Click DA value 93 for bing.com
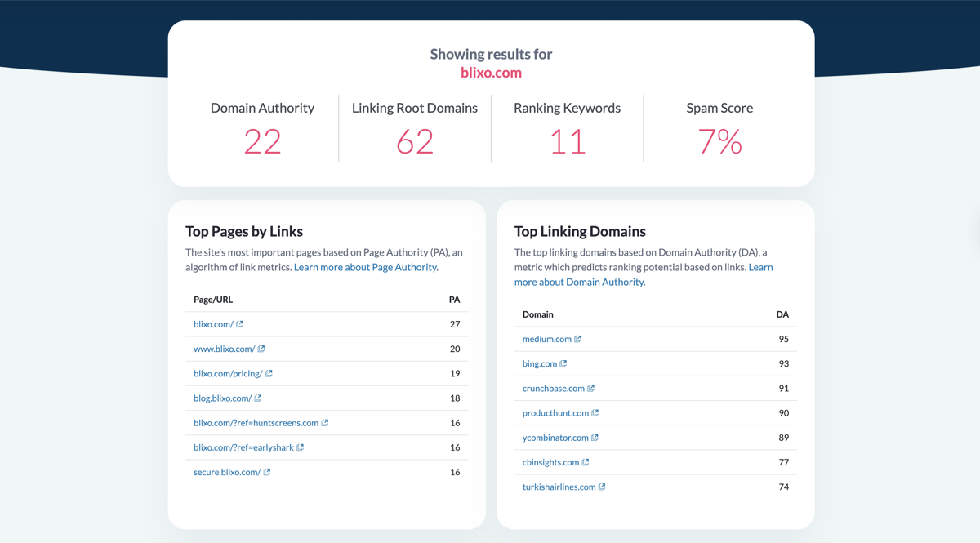The image size is (980, 543). point(783,363)
